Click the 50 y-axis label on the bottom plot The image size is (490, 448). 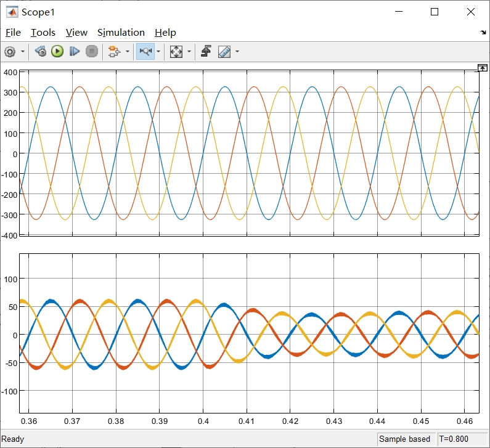[x=13, y=307]
